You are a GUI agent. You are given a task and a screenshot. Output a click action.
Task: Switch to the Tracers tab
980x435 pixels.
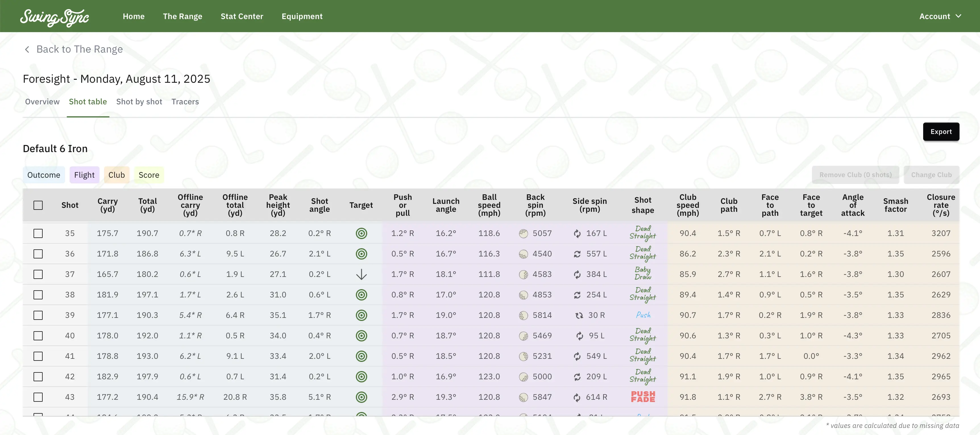point(185,101)
